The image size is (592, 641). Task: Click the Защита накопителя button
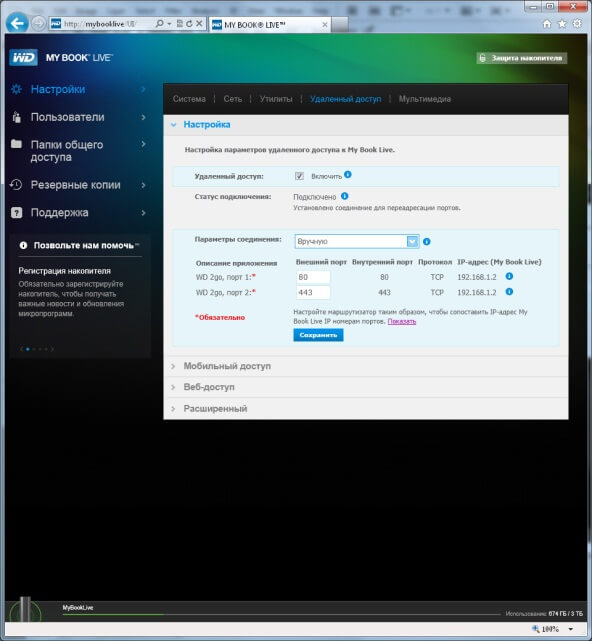pyautogui.click(x=522, y=58)
